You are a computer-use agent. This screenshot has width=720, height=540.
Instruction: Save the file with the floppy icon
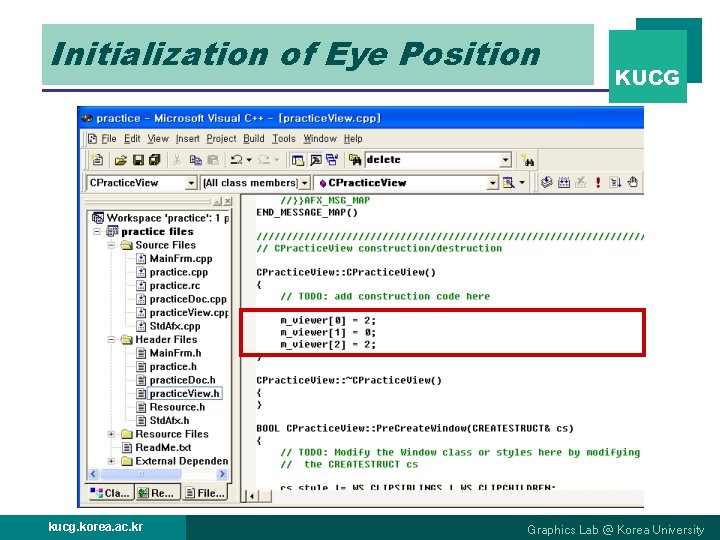138,160
